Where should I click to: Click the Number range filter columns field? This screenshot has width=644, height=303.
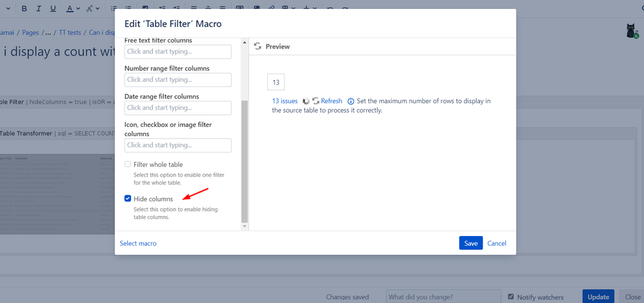click(178, 80)
